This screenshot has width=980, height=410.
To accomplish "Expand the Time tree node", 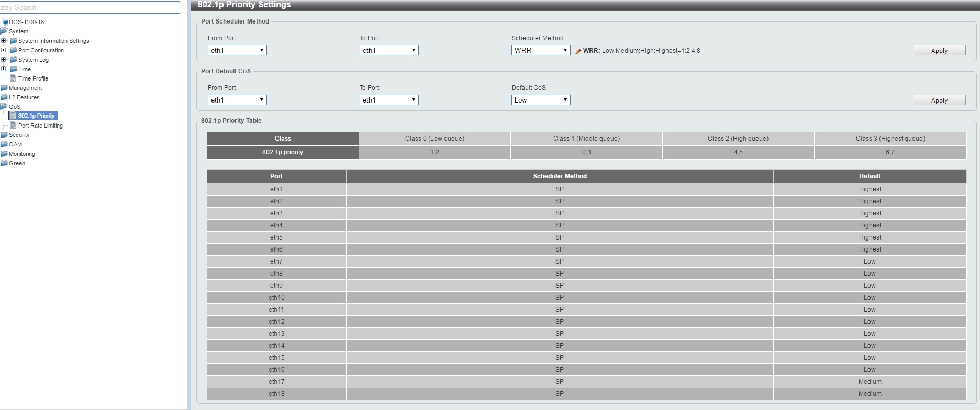I will pyautogui.click(x=4, y=69).
